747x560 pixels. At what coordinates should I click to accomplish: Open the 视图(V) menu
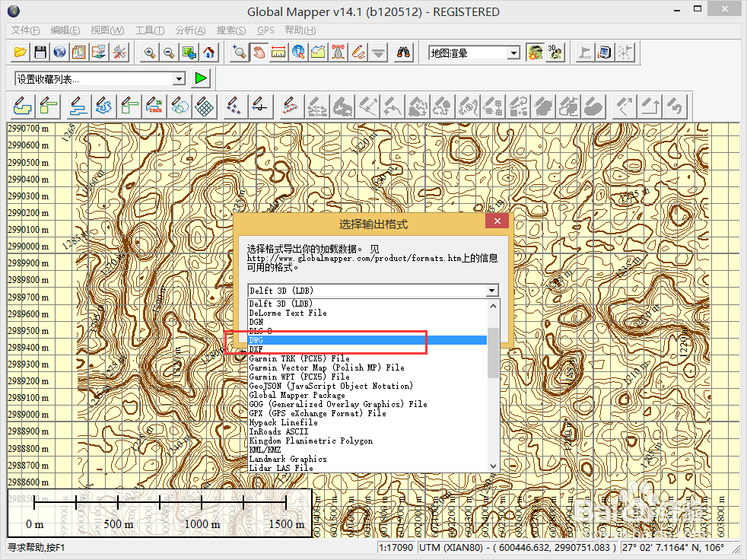107,30
